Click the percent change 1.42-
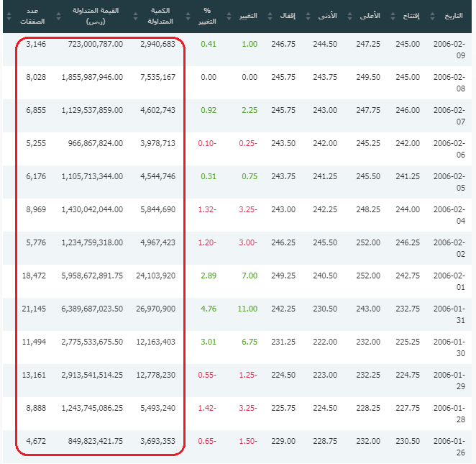Image resolution: width=476 pixels, height=464 pixels. pyautogui.click(x=207, y=409)
